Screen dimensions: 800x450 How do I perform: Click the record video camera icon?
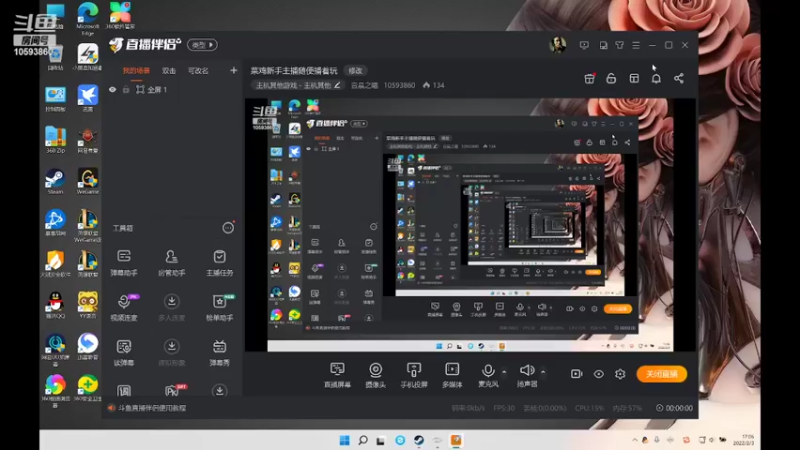577,374
